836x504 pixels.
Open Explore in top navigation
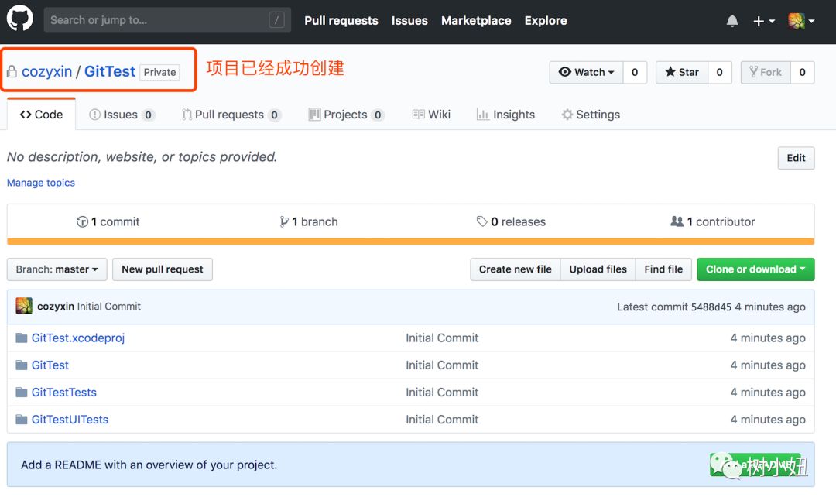[546, 20]
